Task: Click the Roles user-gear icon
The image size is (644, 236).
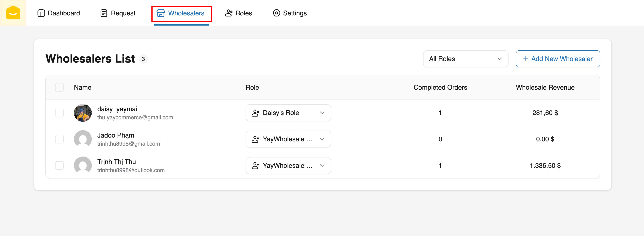Action: pyautogui.click(x=229, y=13)
